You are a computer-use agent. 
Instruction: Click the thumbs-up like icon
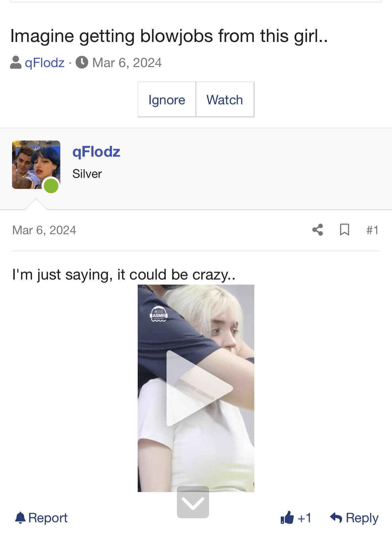point(287,518)
